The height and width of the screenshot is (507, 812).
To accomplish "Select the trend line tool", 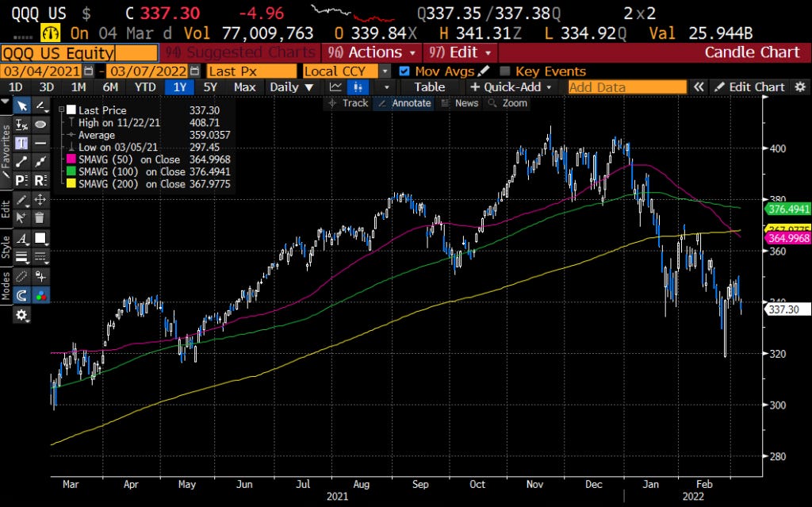I will pyautogui.click(x=21, y=162).
